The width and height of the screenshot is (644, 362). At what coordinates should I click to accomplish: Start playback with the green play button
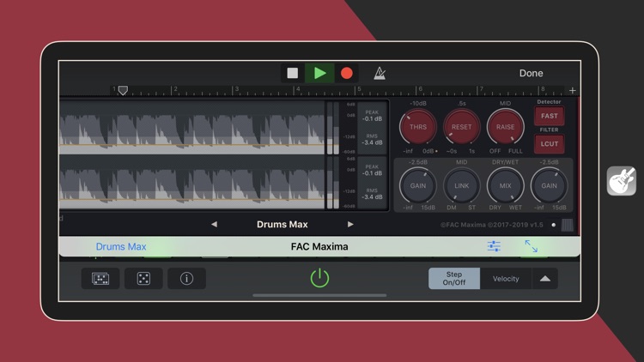pos(319,73)
